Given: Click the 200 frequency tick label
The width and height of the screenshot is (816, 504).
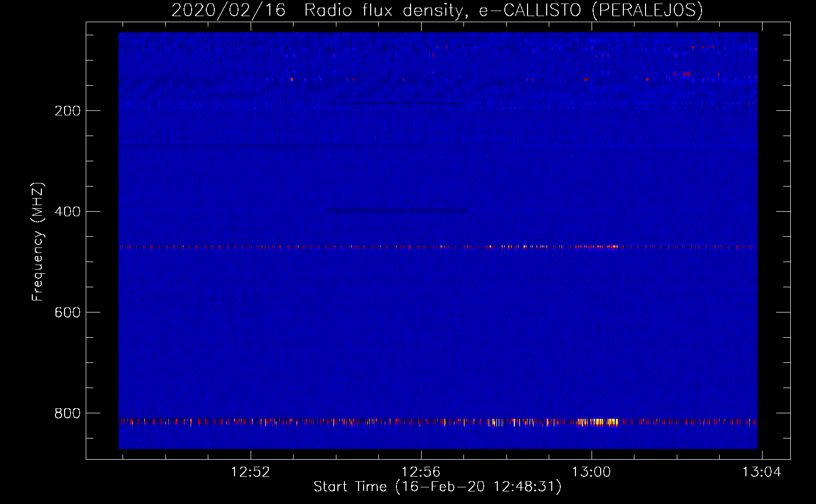Looking at the screenshot, I should [68, 111].
